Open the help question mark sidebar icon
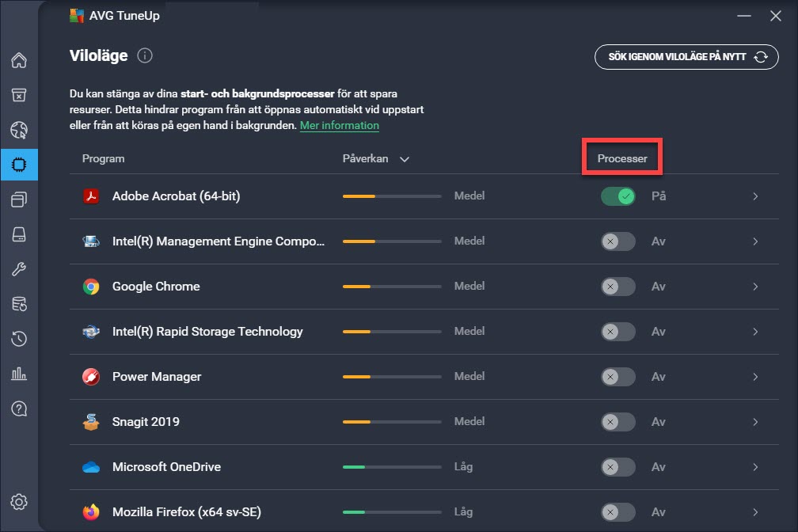The height and width of the screenshot is (532, 798). (19, 408)
